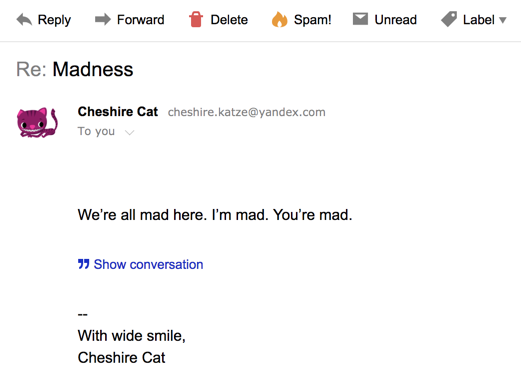Click the Spam flame icon
Screen dimensions: 521x390
(x=279, y=19)
